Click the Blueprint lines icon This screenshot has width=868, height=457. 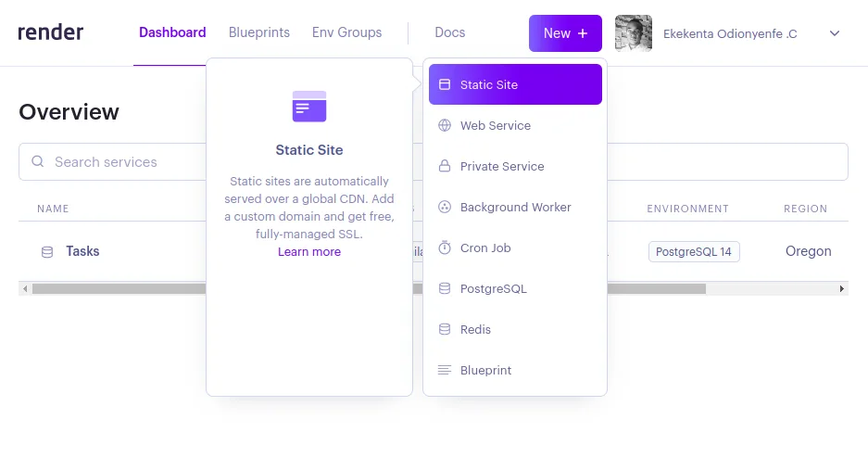(x=445, y=370)
